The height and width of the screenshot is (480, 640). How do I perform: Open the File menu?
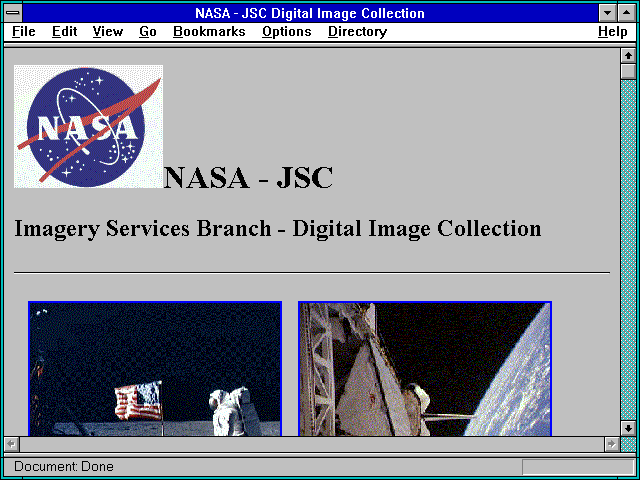pos(24,32)
